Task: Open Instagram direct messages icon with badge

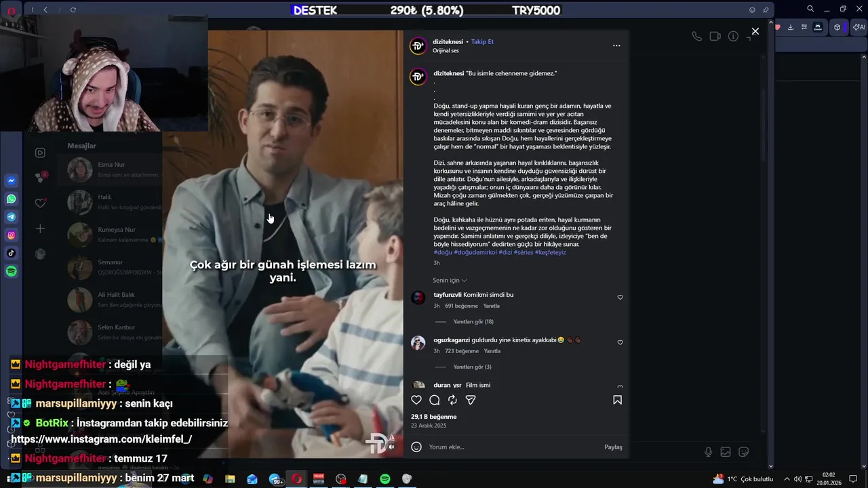Action: point(41,178)
